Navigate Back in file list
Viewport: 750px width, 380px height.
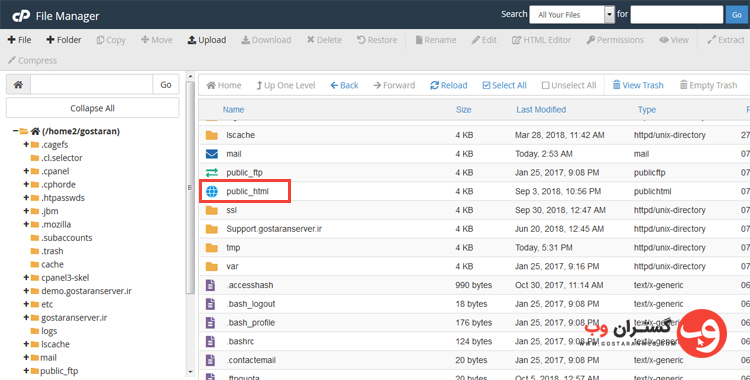344,85
